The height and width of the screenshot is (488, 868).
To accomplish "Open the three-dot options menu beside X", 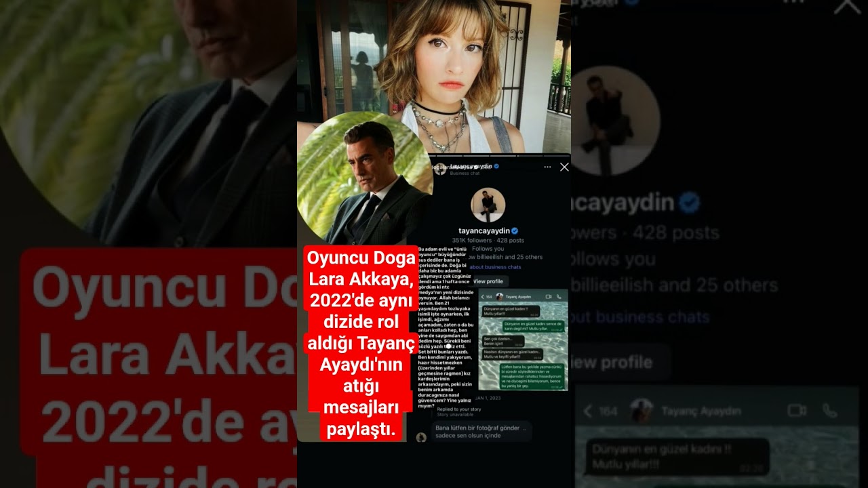I will coord(547,167).
